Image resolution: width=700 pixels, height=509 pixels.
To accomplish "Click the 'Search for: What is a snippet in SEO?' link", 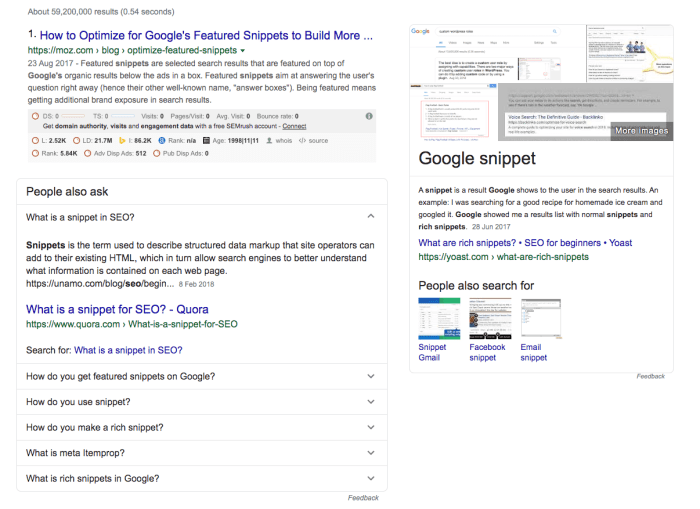I will pyautogui.click(x=128, y=350).
